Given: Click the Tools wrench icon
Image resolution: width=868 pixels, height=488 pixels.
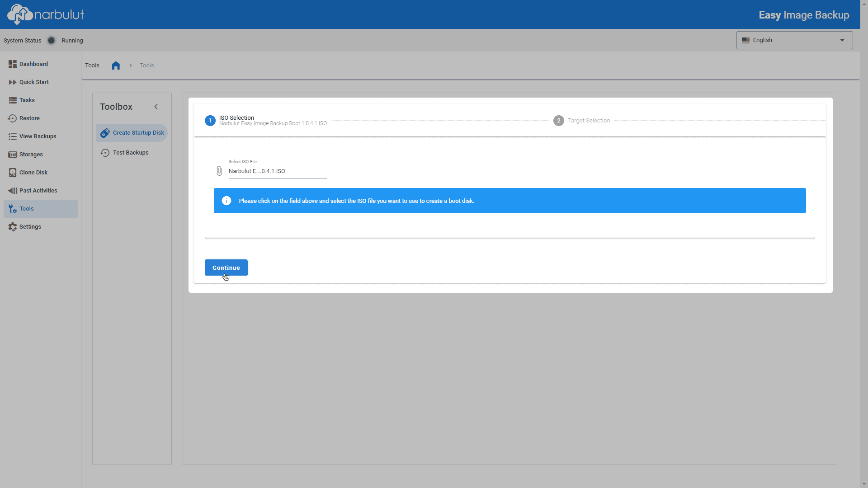Looking at the screenshot, I should coord(13,209).
